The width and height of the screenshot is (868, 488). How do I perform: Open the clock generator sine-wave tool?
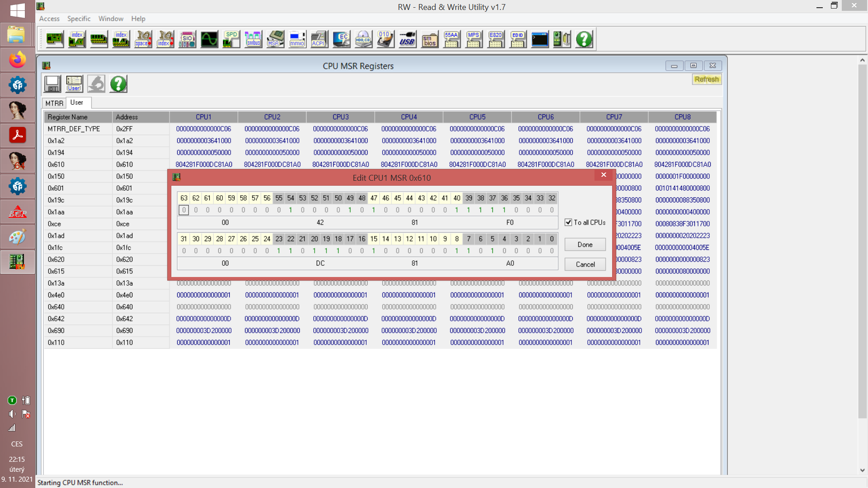tap(209, 39)
